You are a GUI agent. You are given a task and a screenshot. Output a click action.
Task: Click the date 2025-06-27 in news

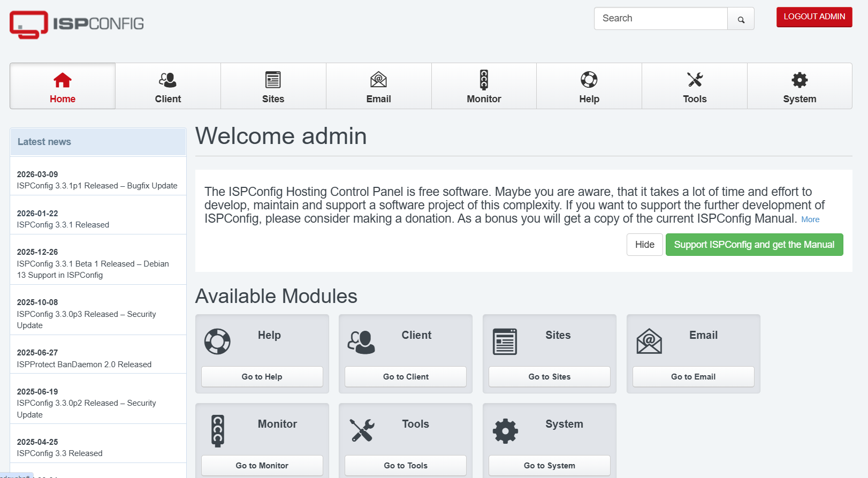[x=37, y=353]
